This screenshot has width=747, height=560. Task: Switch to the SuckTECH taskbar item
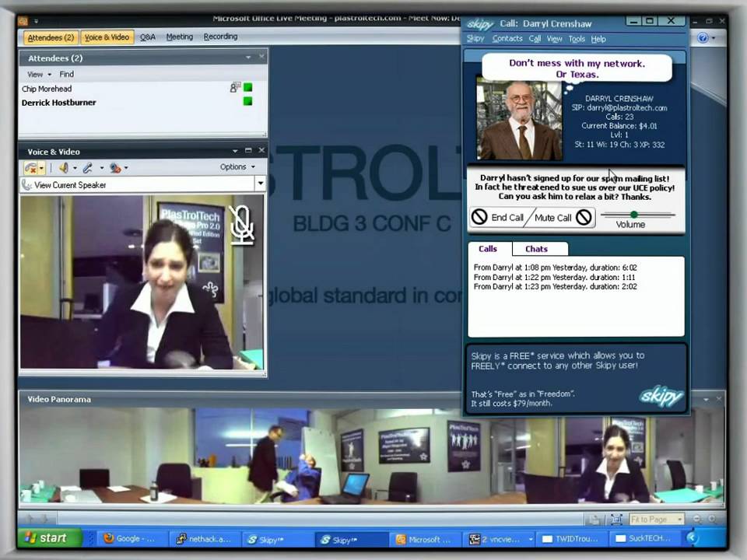646,538
